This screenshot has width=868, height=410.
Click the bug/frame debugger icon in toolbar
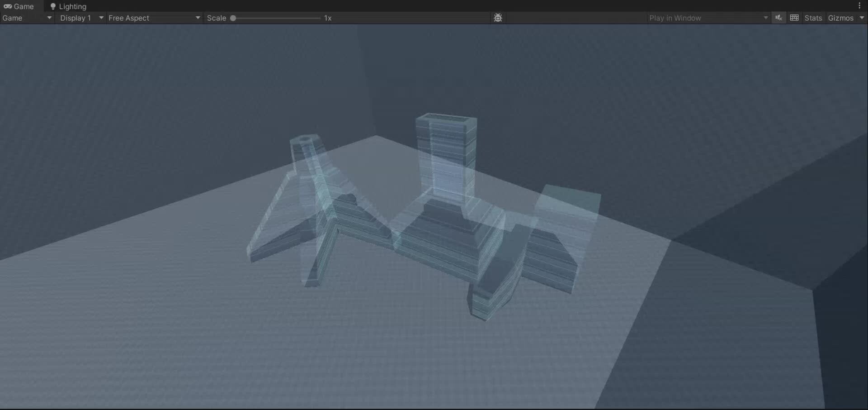498,18
